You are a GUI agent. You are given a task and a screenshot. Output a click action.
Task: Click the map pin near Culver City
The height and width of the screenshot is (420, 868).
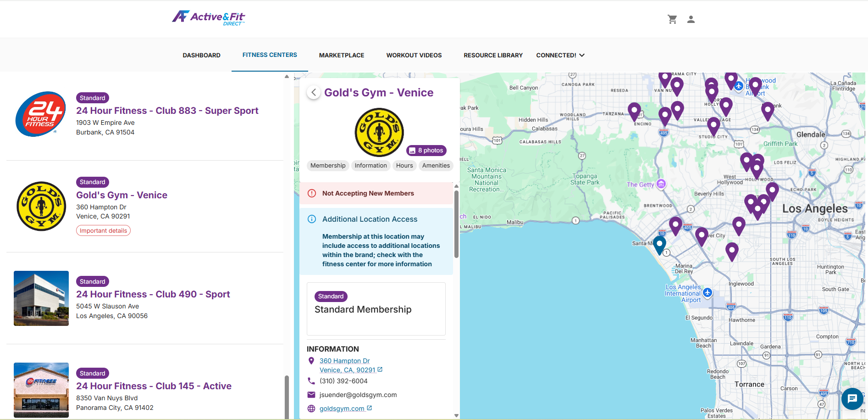click(702, 236)
